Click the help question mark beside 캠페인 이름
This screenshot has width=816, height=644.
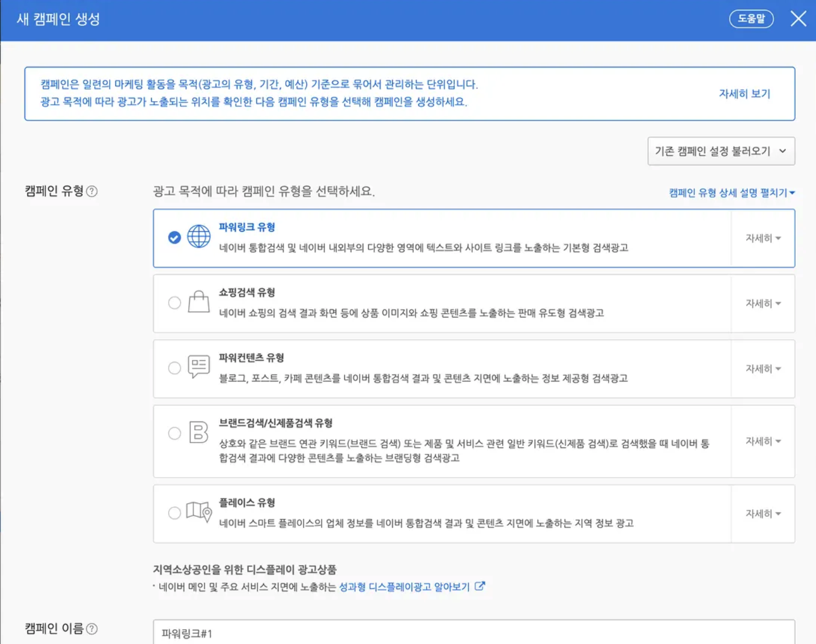point(91,629)
